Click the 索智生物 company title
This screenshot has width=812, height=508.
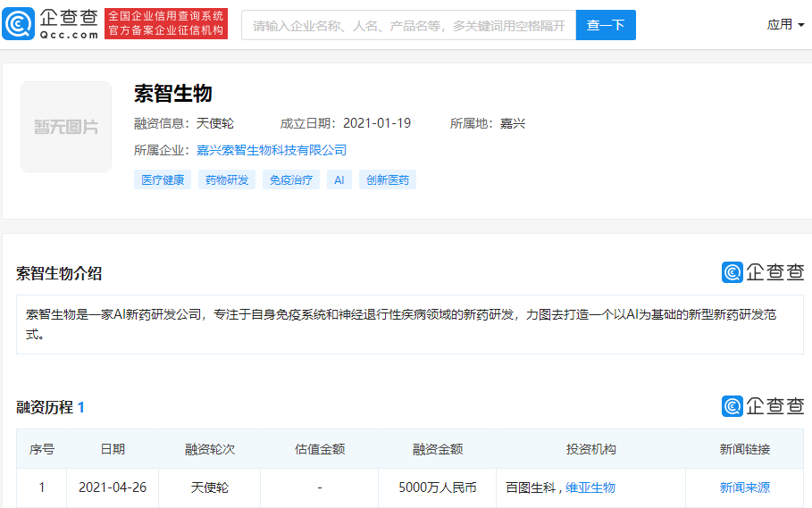tap(173, 94)
